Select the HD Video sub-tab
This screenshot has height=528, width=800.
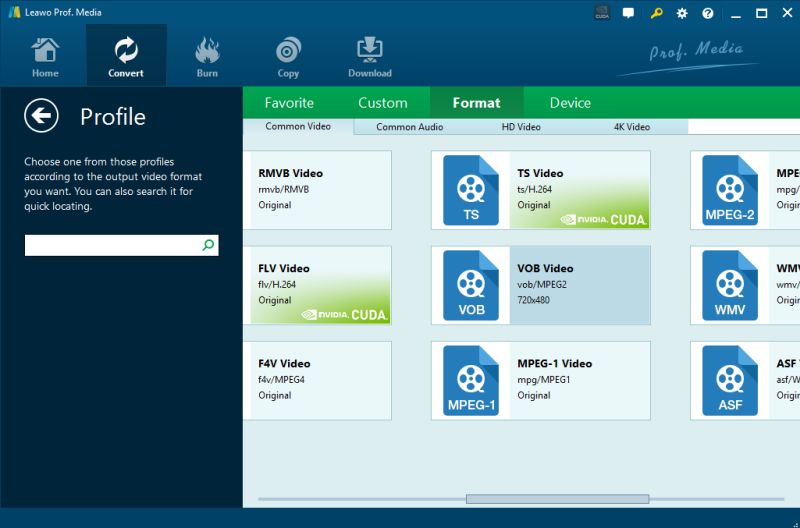[521, 127]
